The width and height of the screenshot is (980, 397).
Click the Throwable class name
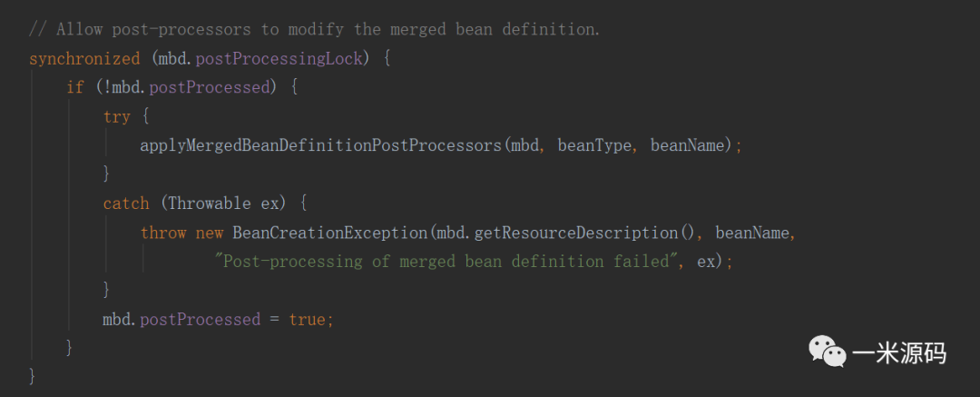pyautogui.click(x=210, y=203)
